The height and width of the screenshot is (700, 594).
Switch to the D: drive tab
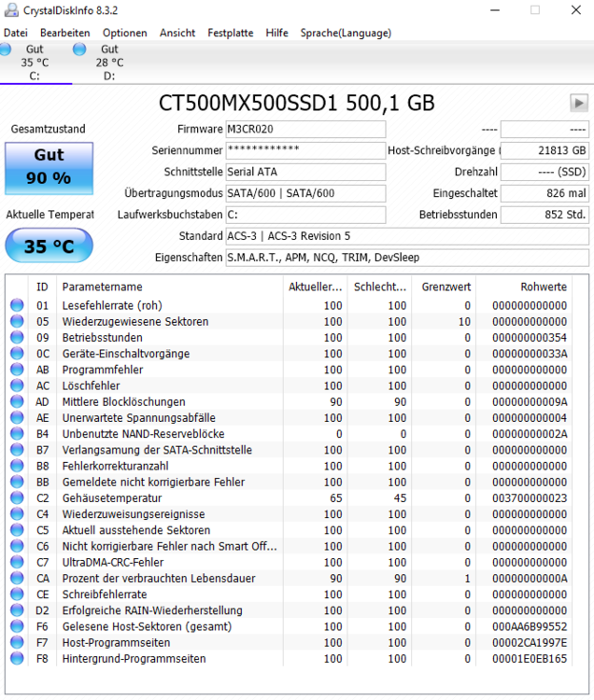pos(109,63)
